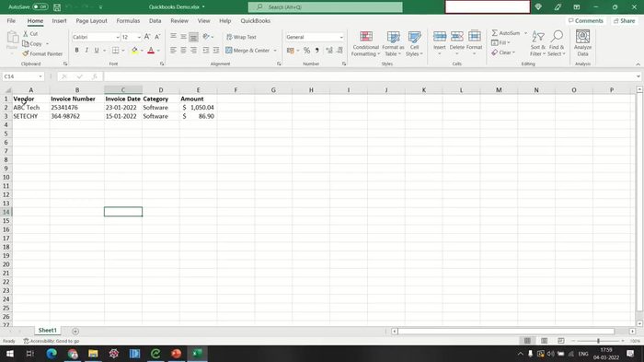The image size is (644, 362).
Task: Open Sort & Filter
Action: [537, 43]
